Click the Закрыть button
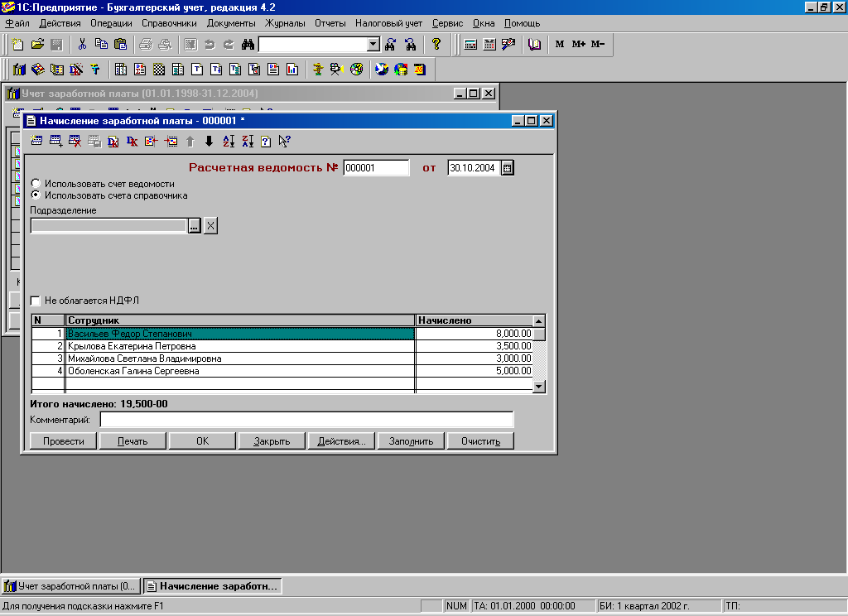 [272, 440]
